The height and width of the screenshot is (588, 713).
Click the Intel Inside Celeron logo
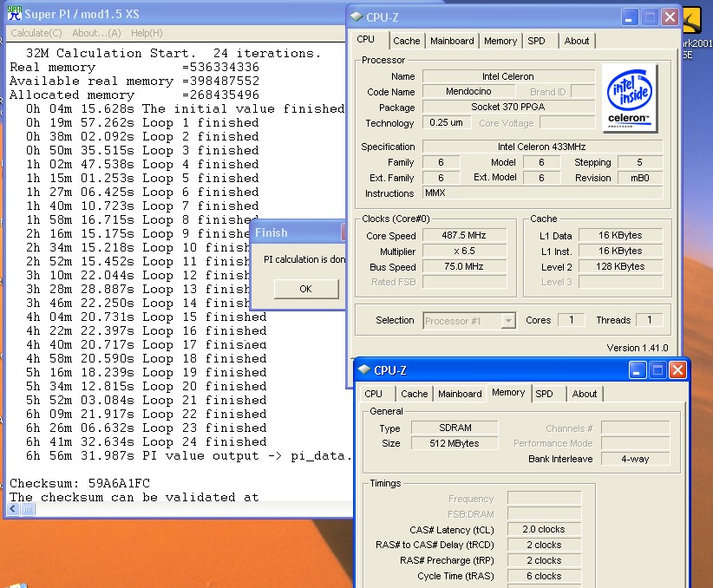pos(630,98)
